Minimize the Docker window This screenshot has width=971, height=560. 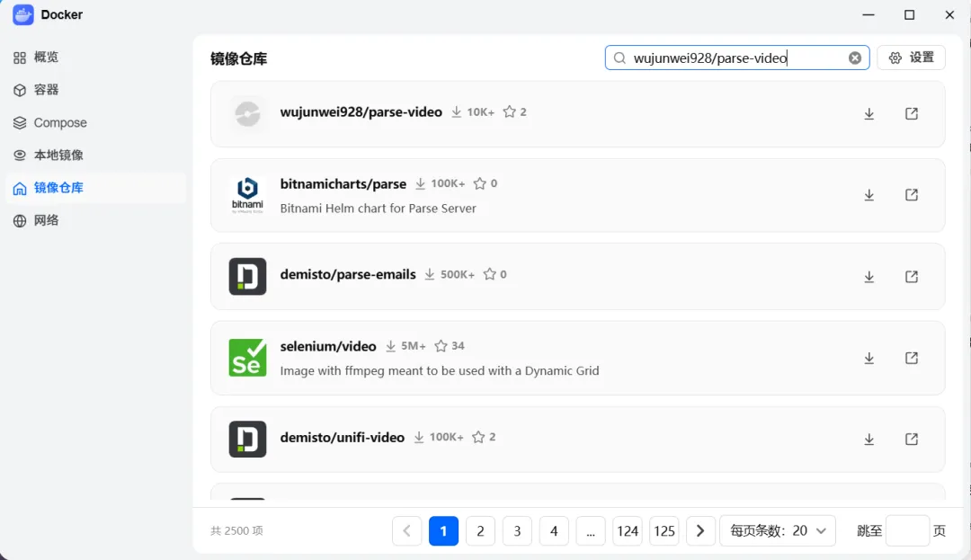[869, 15]
